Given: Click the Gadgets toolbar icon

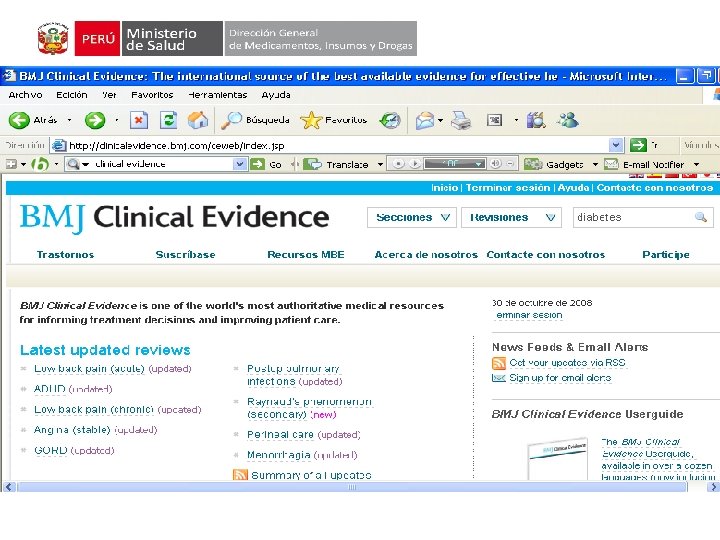Looking at the screenshot, I should [x=533, y=164].
